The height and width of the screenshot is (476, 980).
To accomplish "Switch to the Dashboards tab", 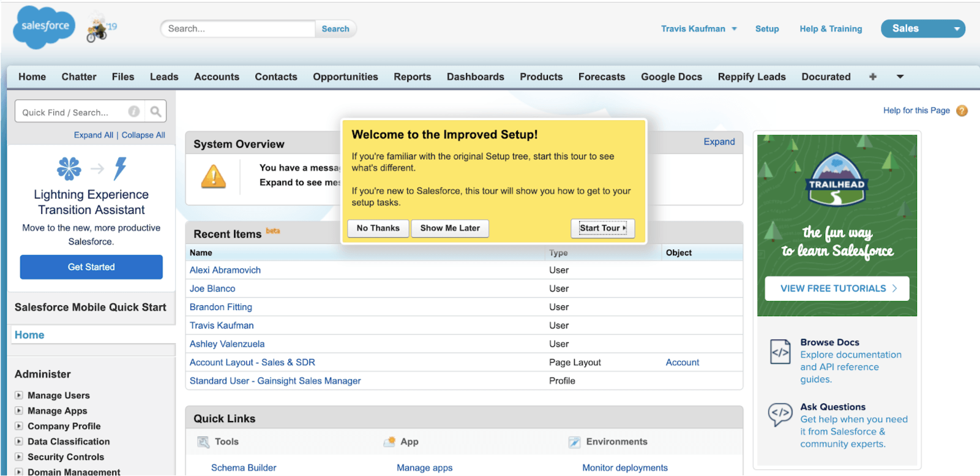I will coord(475,77).
